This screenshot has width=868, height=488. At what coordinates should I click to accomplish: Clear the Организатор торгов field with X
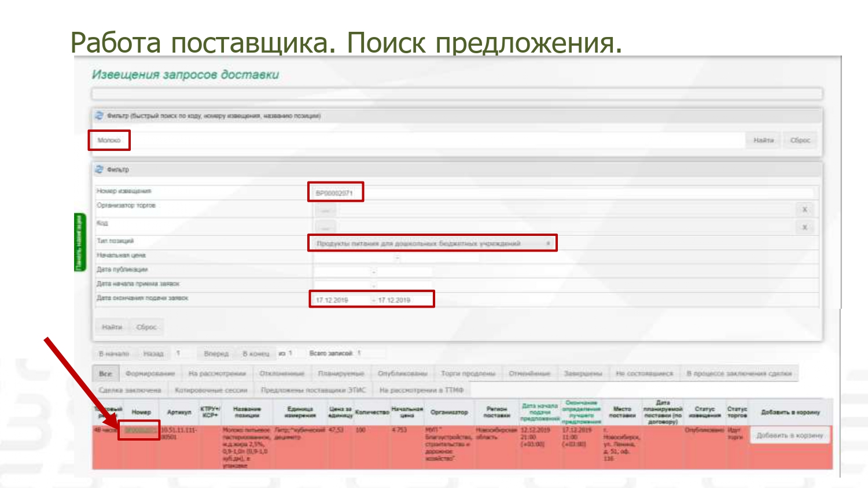pos(804,209)
